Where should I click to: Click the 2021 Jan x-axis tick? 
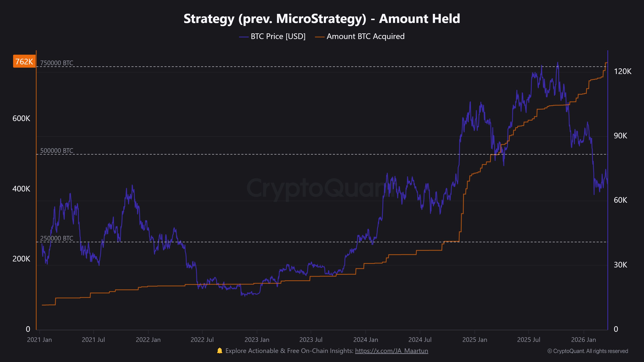coord(39,340)
